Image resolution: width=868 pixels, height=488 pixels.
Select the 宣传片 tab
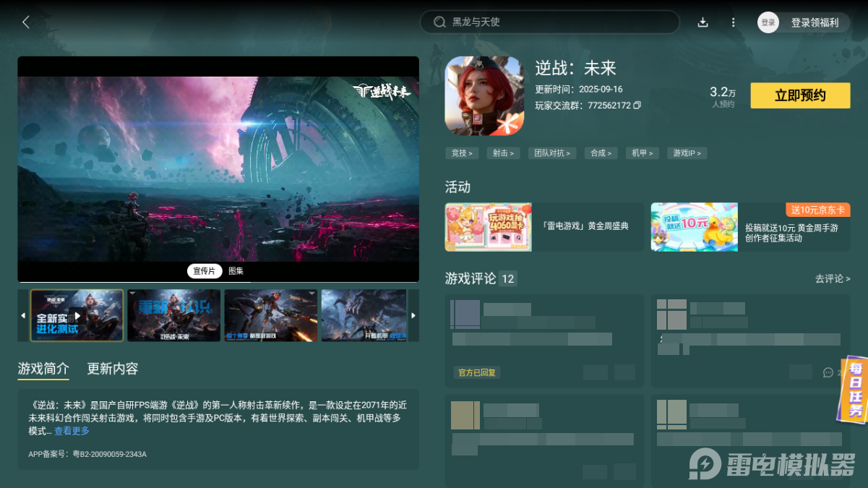[x=204, y=270]
